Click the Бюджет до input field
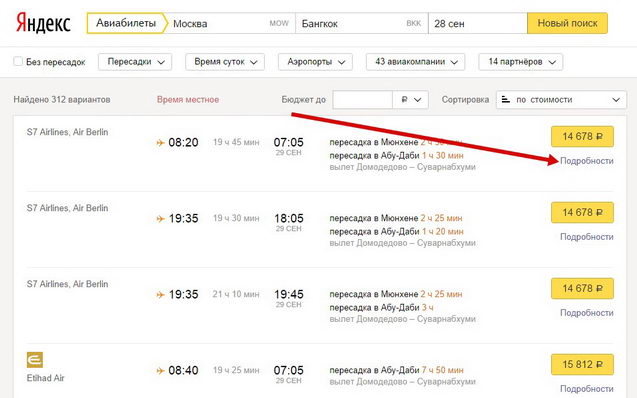The height and width of the screenshot is (398, 637). 362,100
